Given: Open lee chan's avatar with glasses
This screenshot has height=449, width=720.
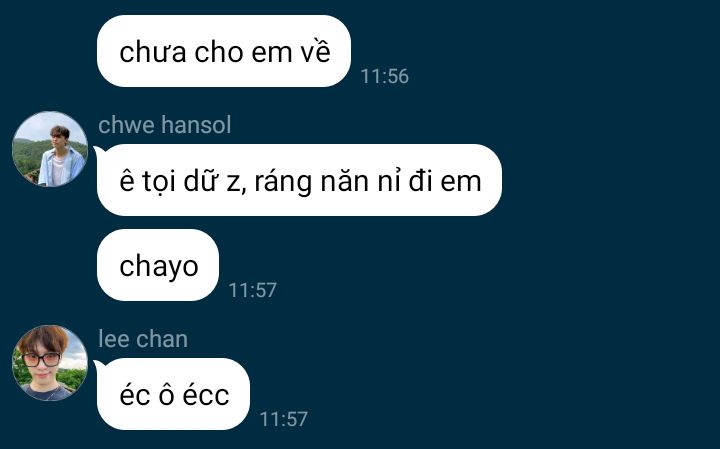Looking at the screenshot, I should click(50, 363).
